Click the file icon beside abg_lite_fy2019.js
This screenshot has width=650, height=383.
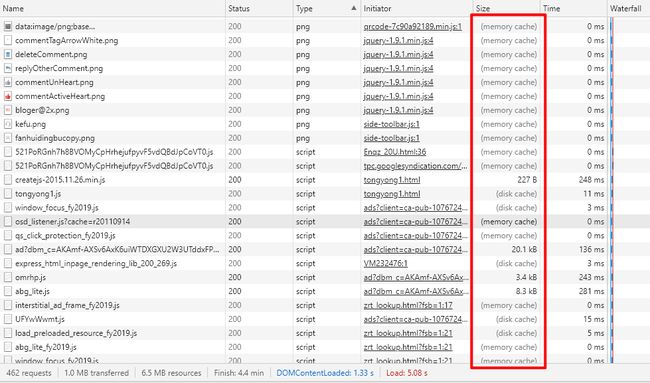coord(7,347)
